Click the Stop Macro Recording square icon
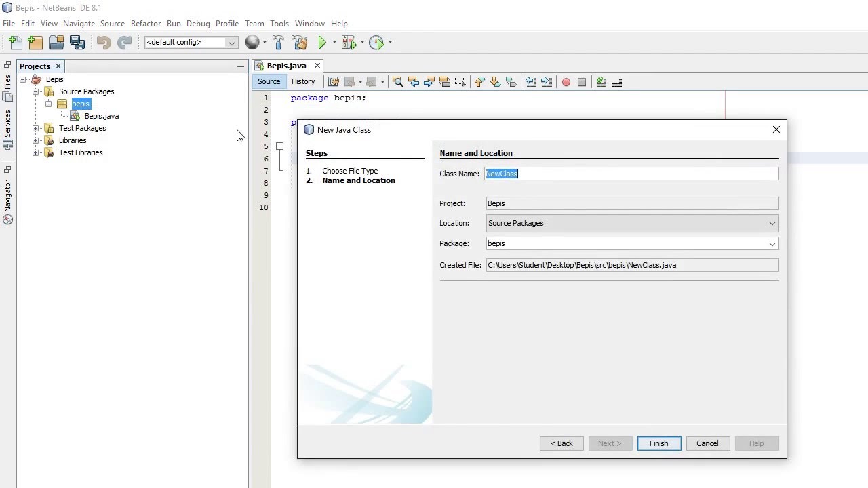868x488 pixels. pyautogui.click(x=582, y=82)
